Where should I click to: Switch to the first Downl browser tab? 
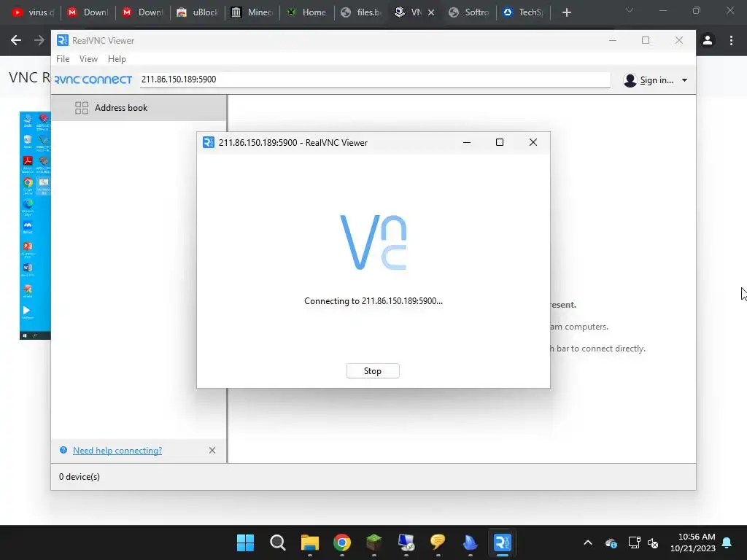88,12
